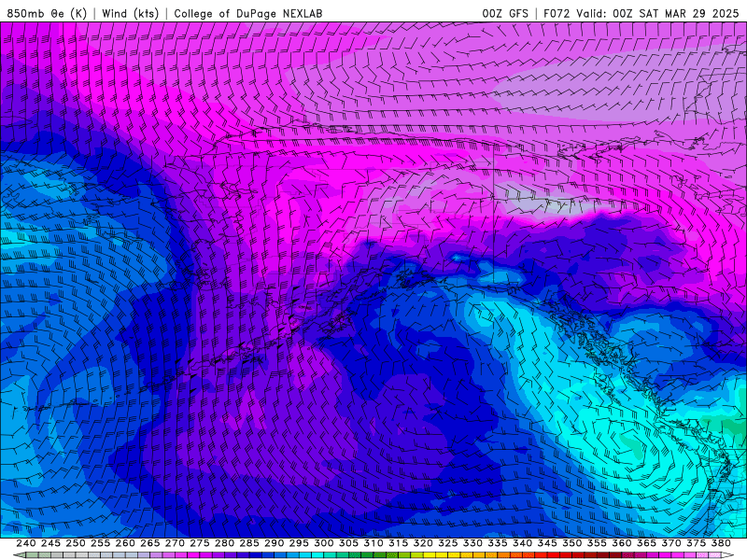
Task: Click the 315 value on the color scale
Action: pos(399,543)
